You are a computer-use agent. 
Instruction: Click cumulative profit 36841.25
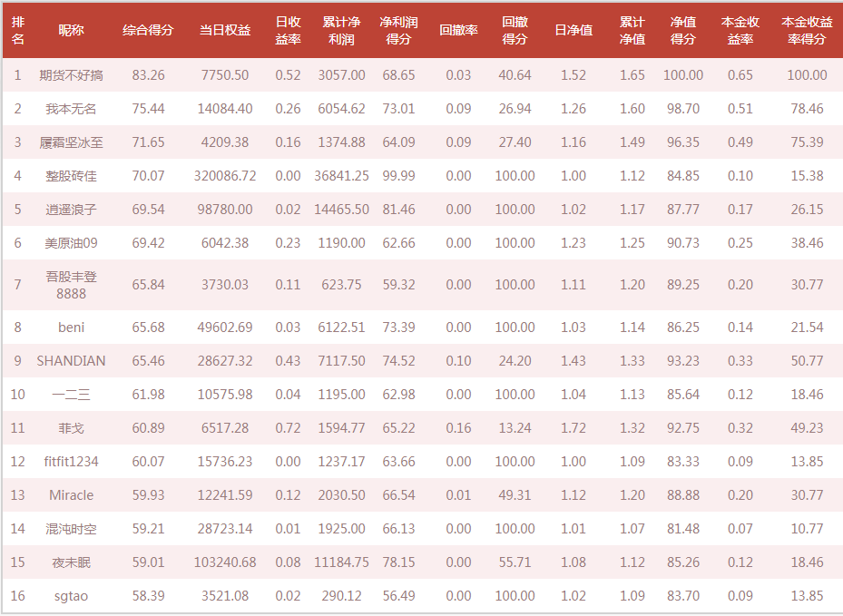tap(341, 176)
